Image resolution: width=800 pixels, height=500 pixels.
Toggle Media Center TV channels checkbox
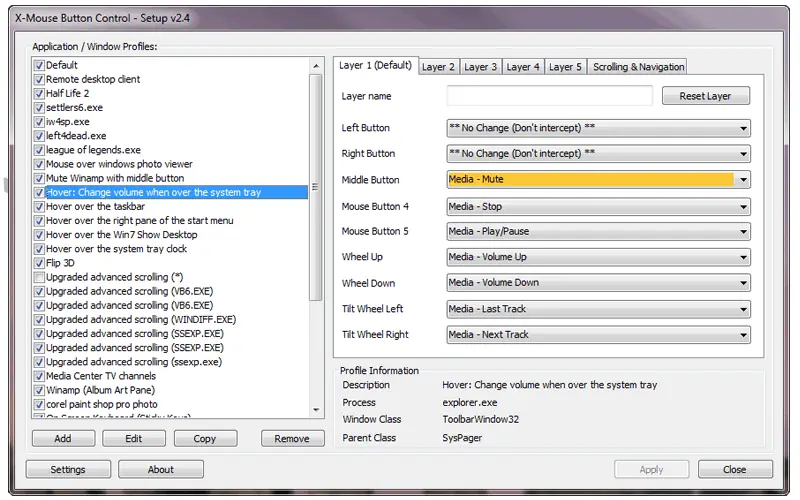click(39, 377)
